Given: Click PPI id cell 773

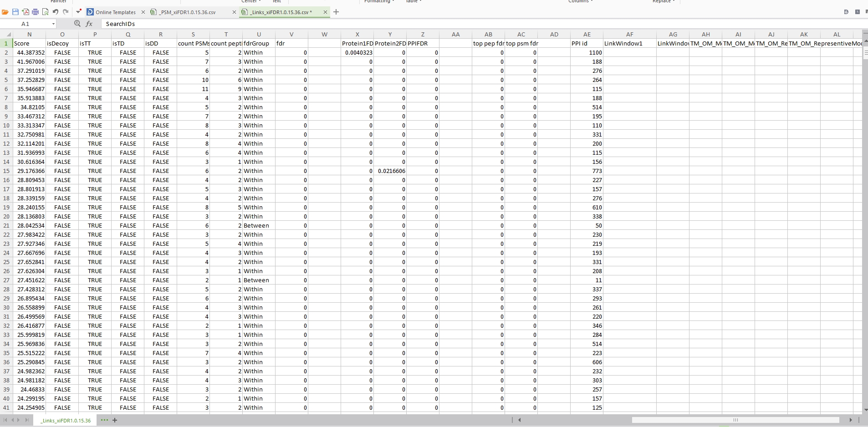Looking at the screenshot, I should (587, 171).
